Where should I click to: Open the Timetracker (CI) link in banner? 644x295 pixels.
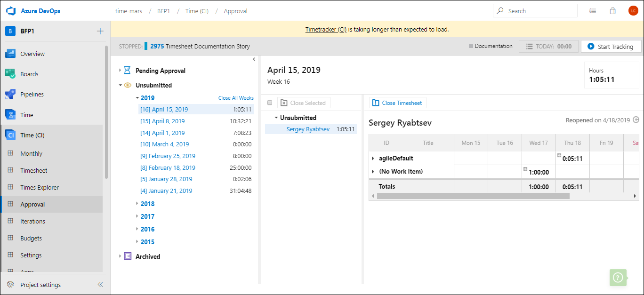[x=326, y=29]
